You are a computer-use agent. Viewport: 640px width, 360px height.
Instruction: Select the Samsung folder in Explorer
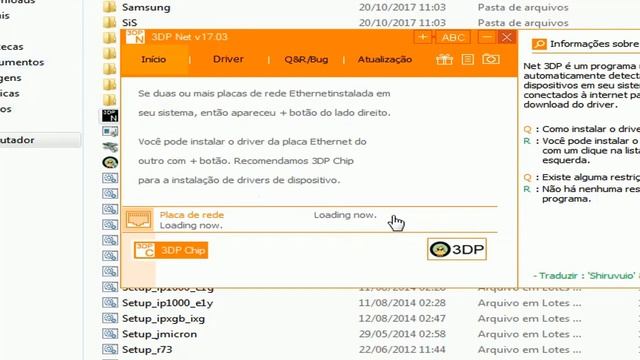pyautogui.click(x=146, y=7)
